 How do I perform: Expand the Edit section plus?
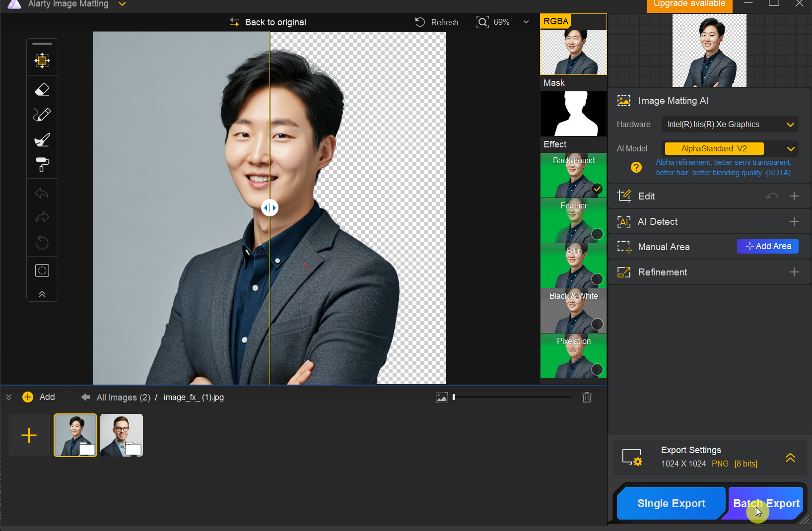(x=794, y=196)
